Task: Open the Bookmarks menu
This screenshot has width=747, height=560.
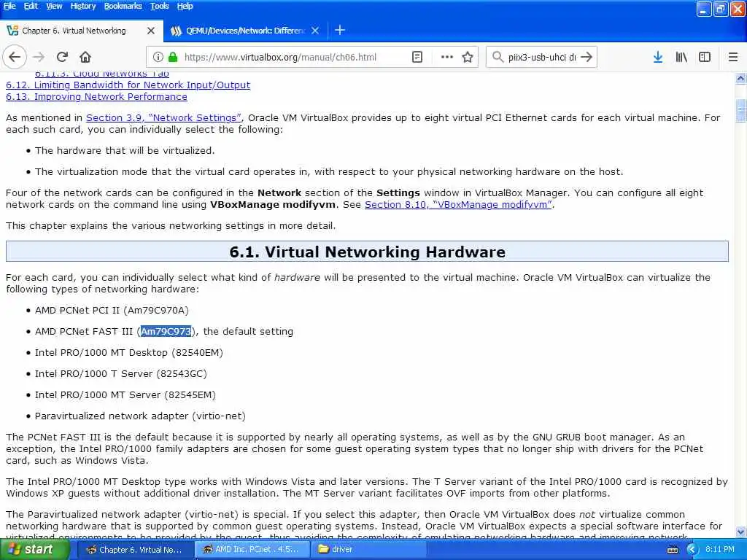Action: tap(123, 6)
